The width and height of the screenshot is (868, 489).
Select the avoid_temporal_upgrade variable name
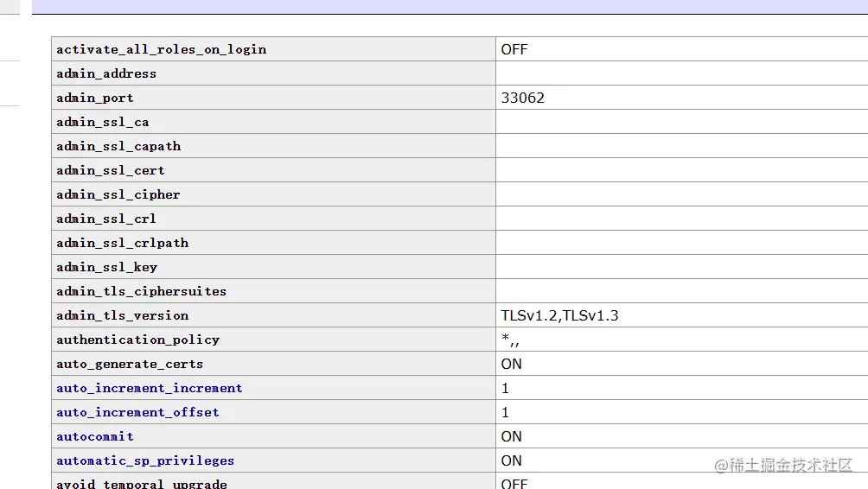tap(142, 484)
